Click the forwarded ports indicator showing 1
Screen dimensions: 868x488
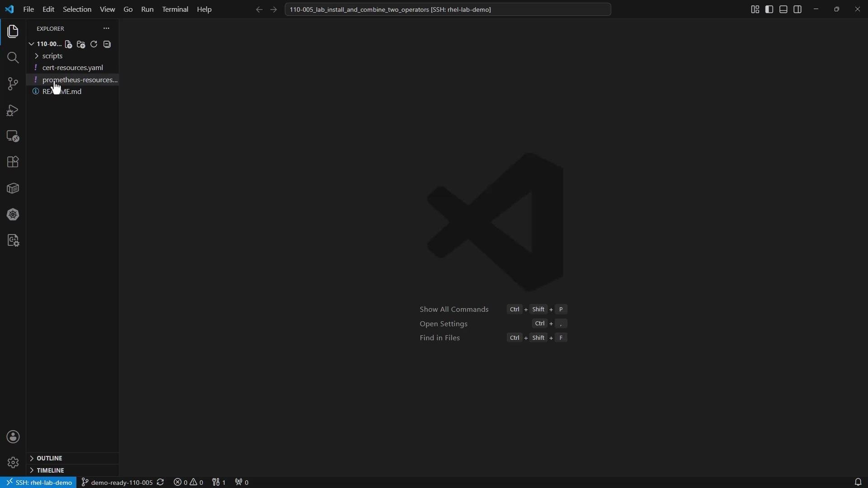(x=219, y=483)
